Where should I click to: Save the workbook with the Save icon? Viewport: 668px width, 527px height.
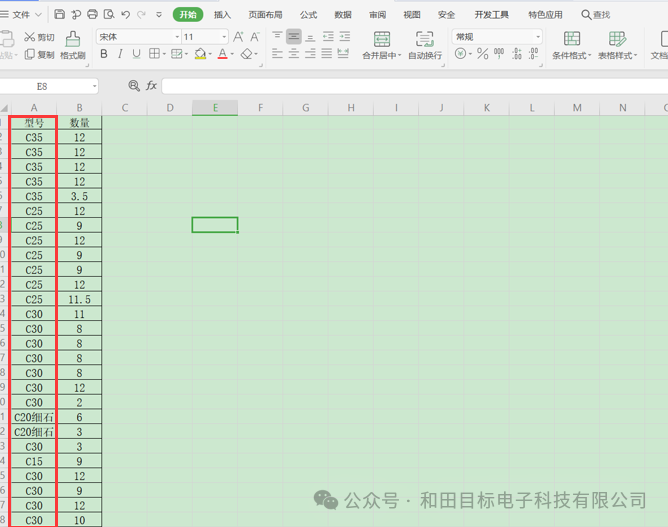click(60, 14)
